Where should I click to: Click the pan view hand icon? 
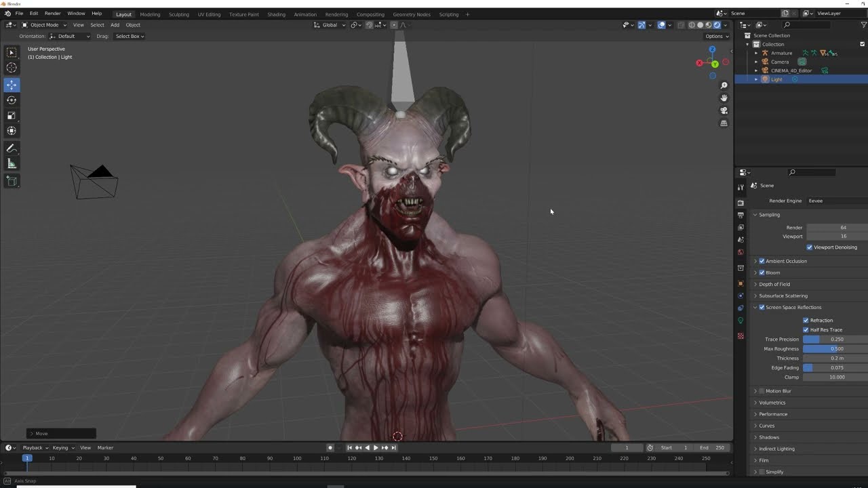tap(724, 98)
